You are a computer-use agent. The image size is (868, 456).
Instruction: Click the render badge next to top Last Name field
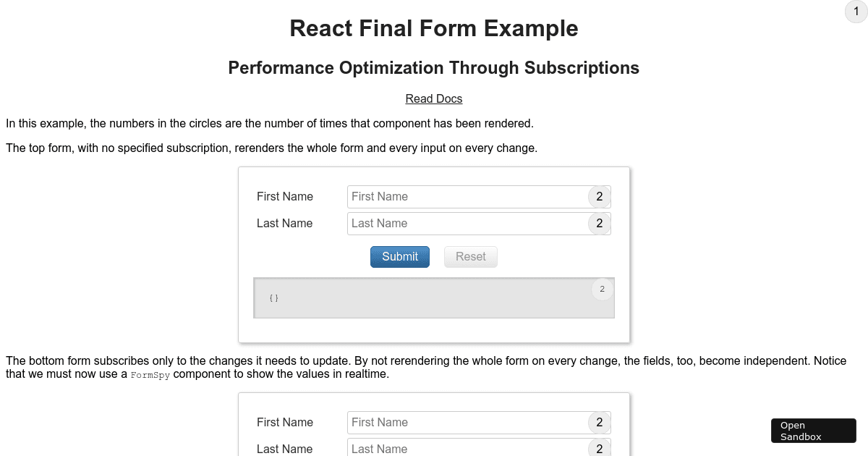599,223
